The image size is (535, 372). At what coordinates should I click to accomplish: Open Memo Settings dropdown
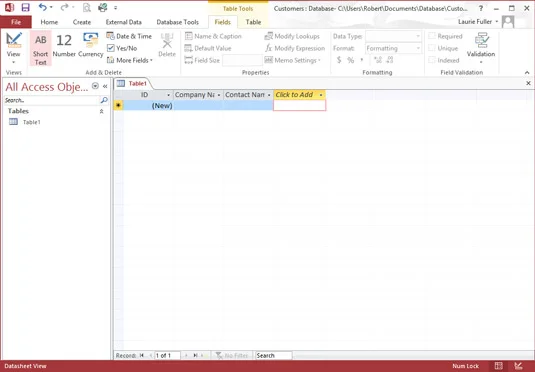point(293,60)
